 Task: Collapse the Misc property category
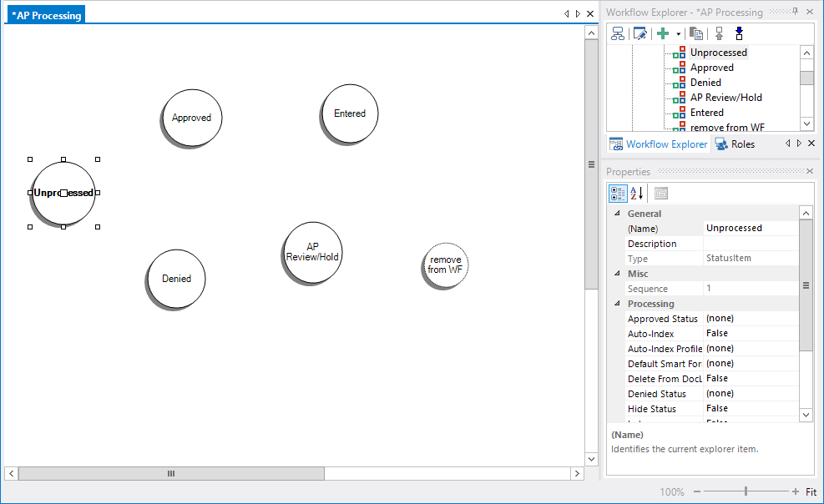pyautogui.click(x=617, y=274)
